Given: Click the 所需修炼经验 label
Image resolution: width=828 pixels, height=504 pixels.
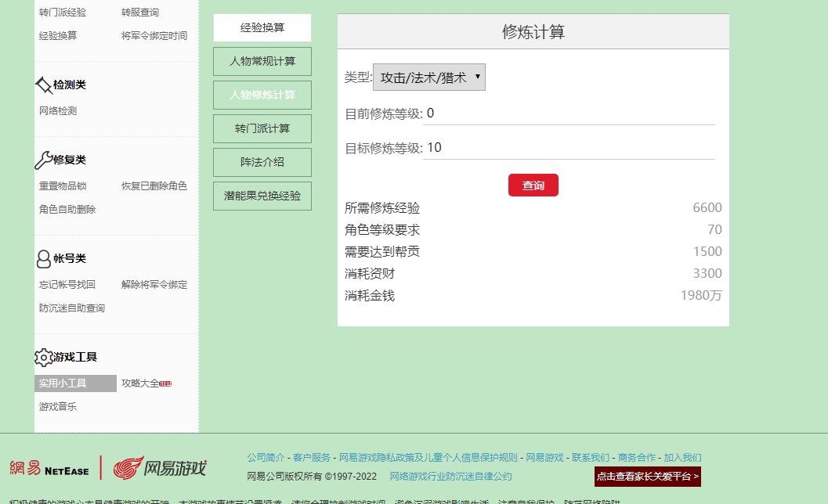Looking at the screenshot, I should 382,208.
